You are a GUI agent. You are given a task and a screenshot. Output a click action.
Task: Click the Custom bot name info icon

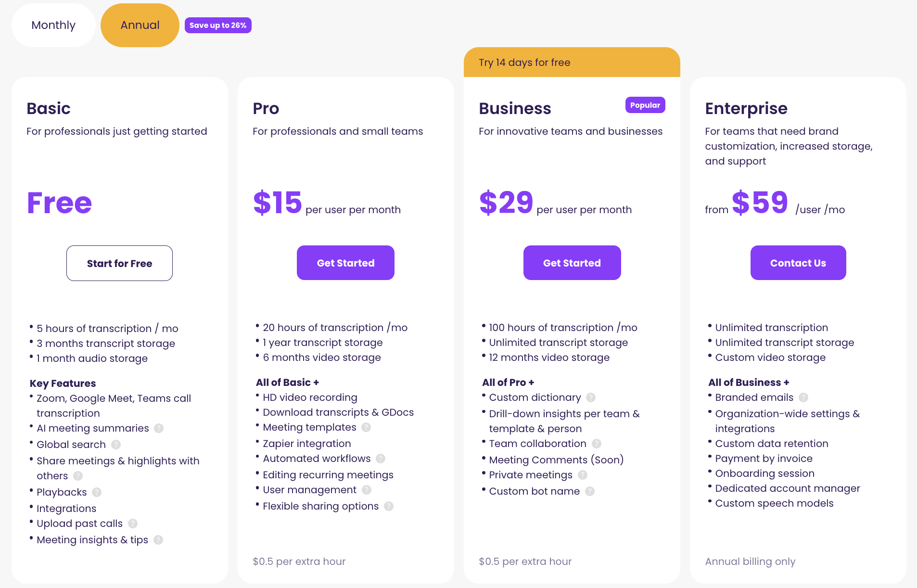click(590, 491)
